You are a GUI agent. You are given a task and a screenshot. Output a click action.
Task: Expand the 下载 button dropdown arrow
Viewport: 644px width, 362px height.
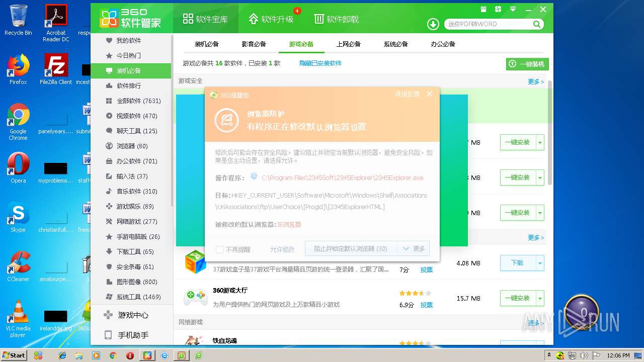(x=540, y=263)
